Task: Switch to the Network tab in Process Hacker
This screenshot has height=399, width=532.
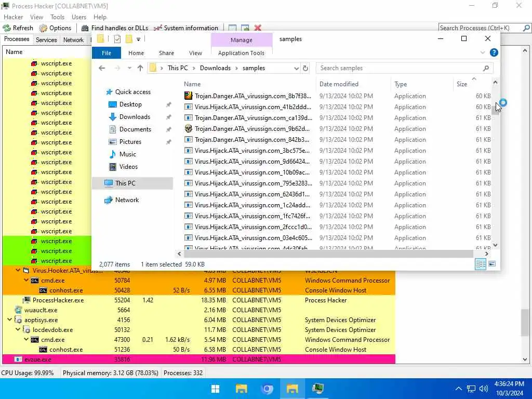Action: pyautogui.click(x=73, y=39)
